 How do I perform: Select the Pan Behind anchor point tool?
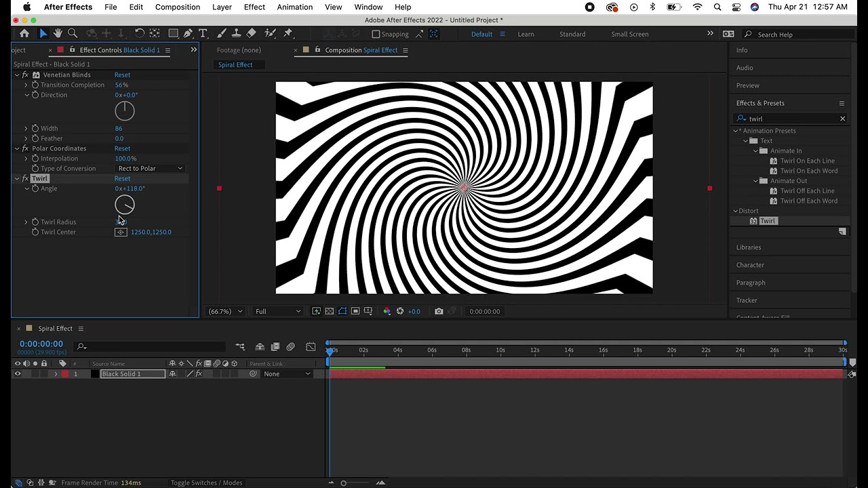tap(155, 33)
